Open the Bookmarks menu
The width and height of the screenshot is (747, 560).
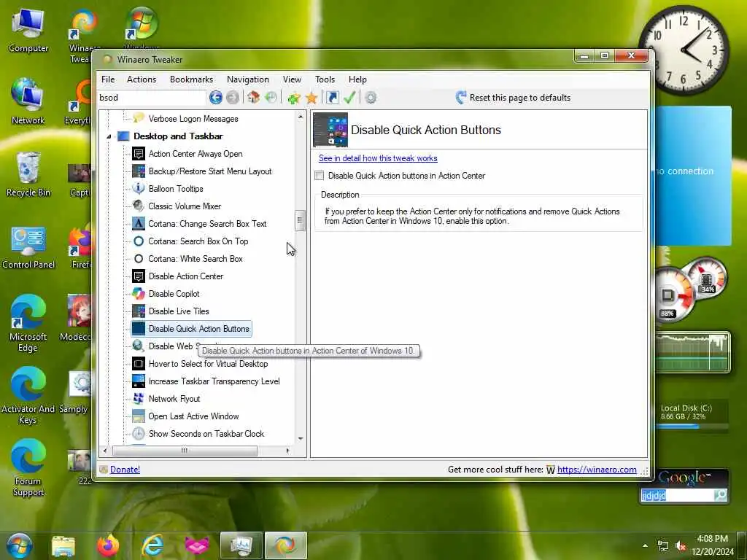point(192,79)
